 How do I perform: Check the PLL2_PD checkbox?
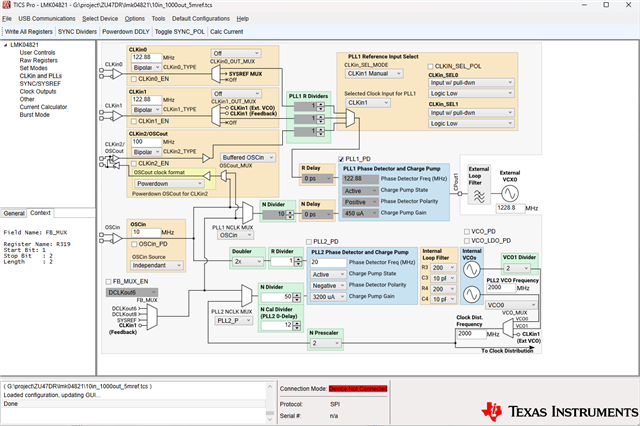[309, 242]
